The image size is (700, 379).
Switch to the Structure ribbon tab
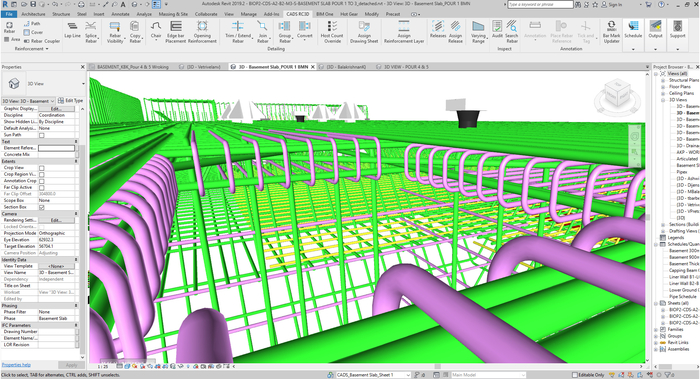point(61,14)
